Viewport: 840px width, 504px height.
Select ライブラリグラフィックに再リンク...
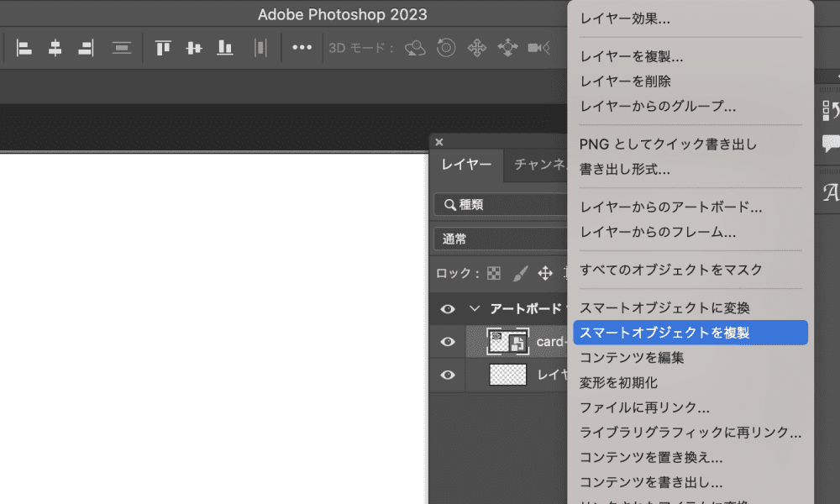[690, 433]
